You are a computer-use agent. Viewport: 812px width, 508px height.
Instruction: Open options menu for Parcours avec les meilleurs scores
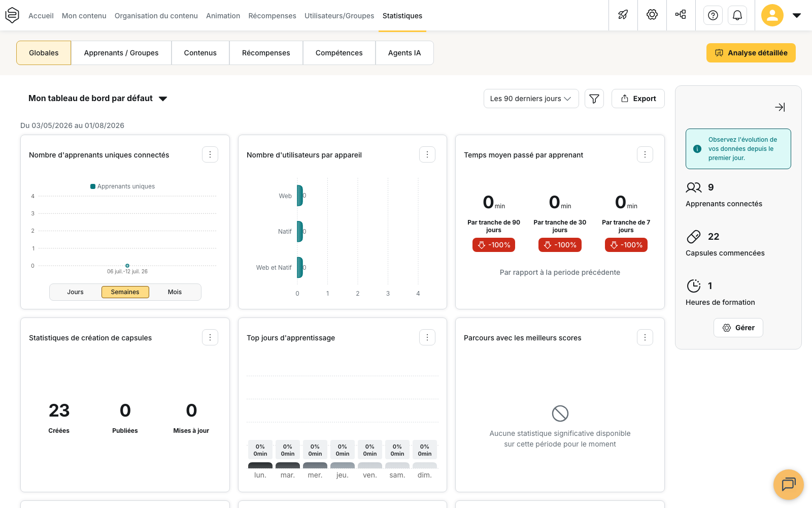(x=645, y=337)
